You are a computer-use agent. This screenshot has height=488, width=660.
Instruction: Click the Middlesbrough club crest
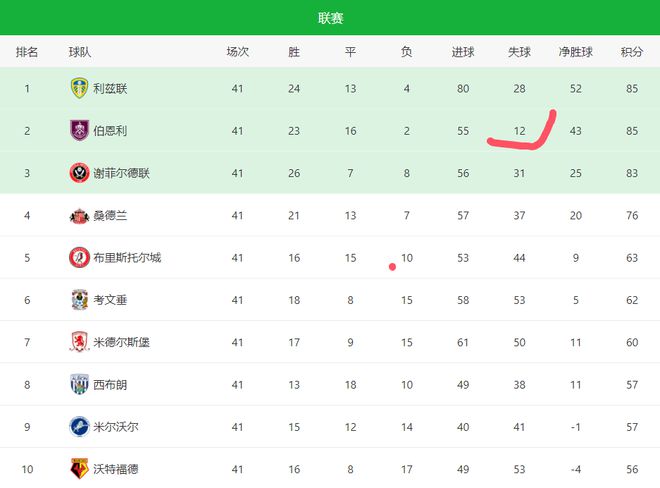(x=79, y=342)
